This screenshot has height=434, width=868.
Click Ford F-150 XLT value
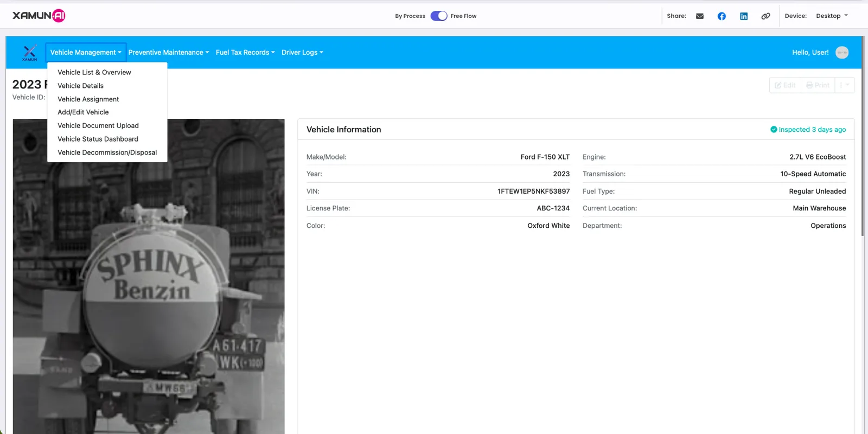545,157
